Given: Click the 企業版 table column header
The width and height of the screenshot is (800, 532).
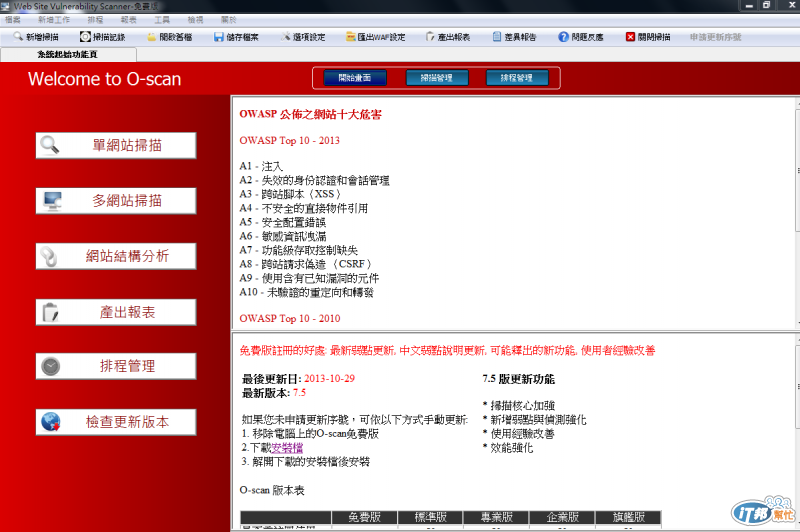Looking at the screenshot, I should point(562,517).
